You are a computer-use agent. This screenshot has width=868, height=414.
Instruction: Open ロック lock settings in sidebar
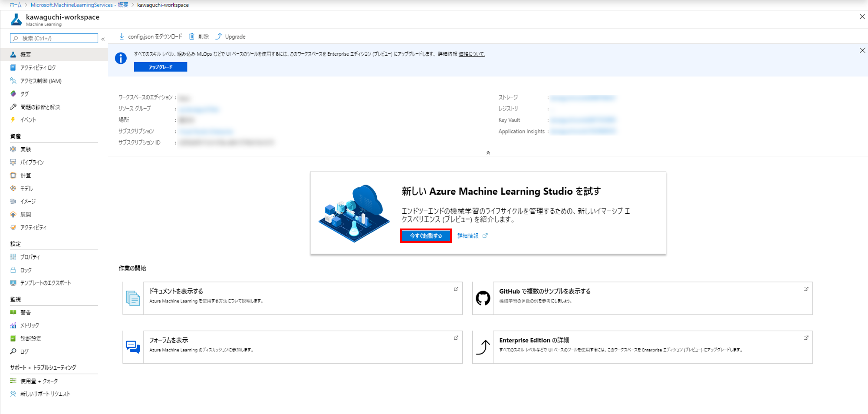coord(26,270)
